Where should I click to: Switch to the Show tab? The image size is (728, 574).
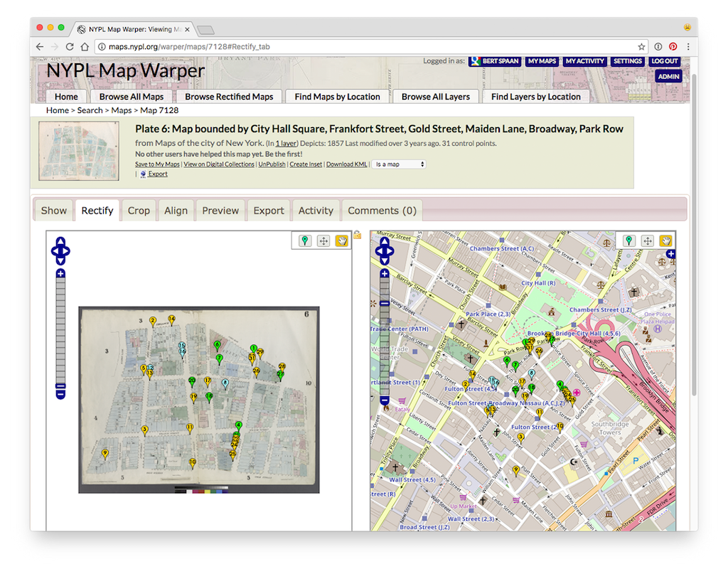[54, 211]
